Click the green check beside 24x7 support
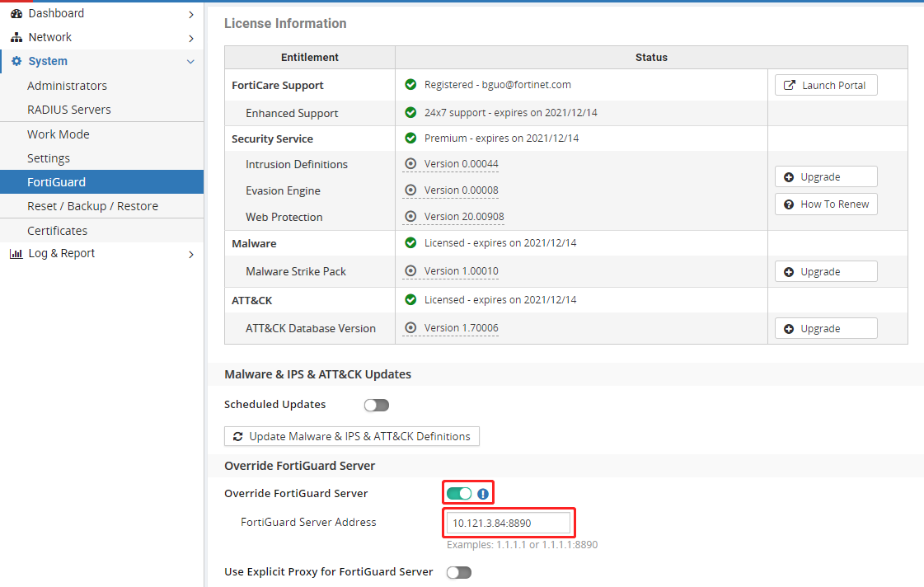Viewport: 924px width, 587px height. (x=410, y=113)
